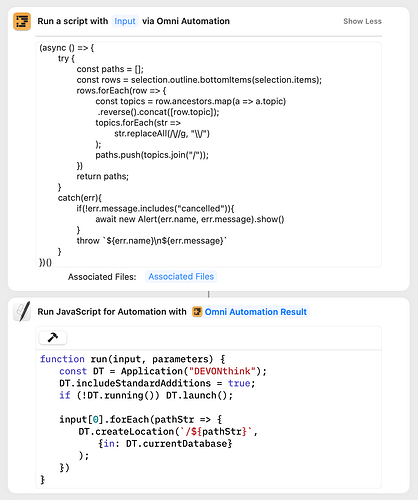
Task: Open the Associated Files variable token
Action: pyautogui.click(x=181, y=277)
